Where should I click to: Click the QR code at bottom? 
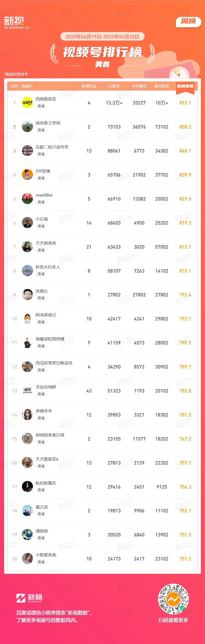tap(173, 599)
